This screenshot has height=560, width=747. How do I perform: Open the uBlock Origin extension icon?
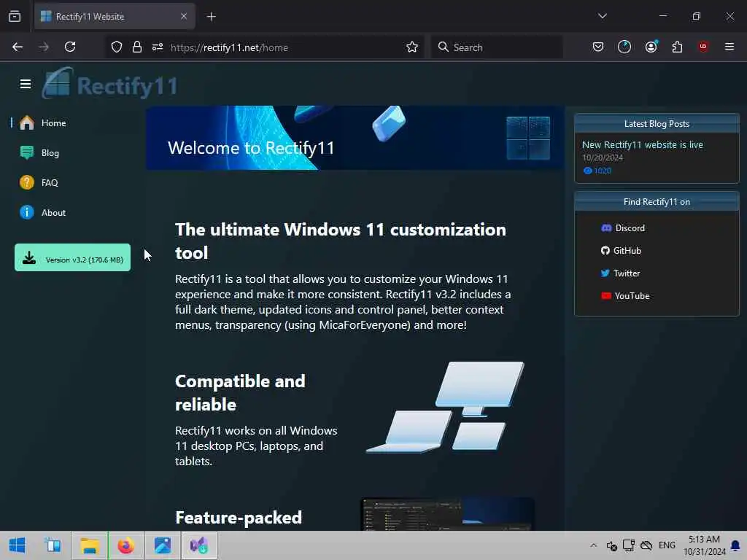click(703, 47)
